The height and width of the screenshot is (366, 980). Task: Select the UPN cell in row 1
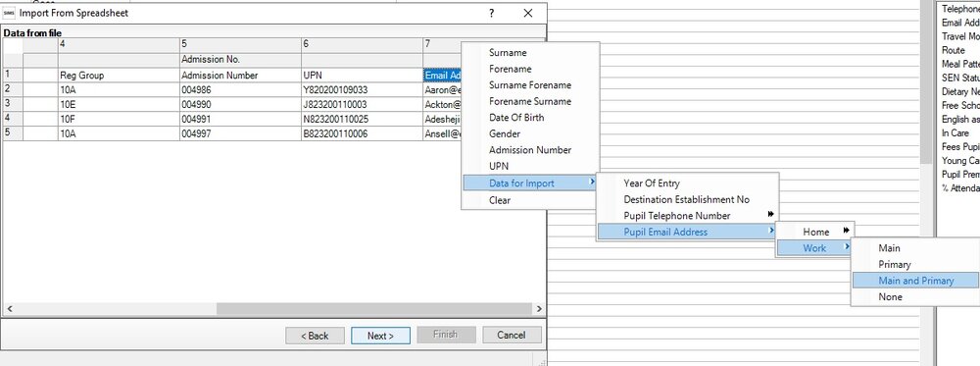pyautogui.click(x=362, y=76)
